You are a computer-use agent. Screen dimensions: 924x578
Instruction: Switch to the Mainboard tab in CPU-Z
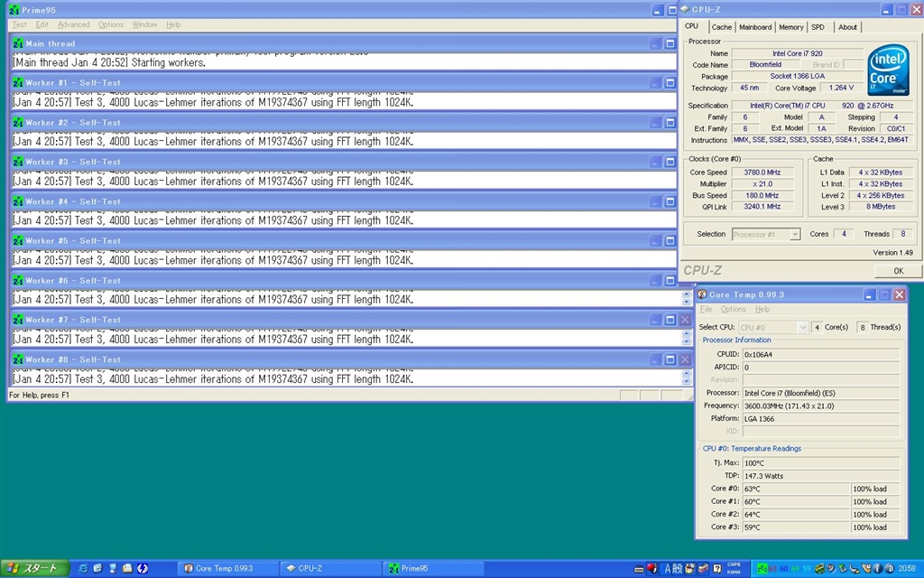[755, 27]
